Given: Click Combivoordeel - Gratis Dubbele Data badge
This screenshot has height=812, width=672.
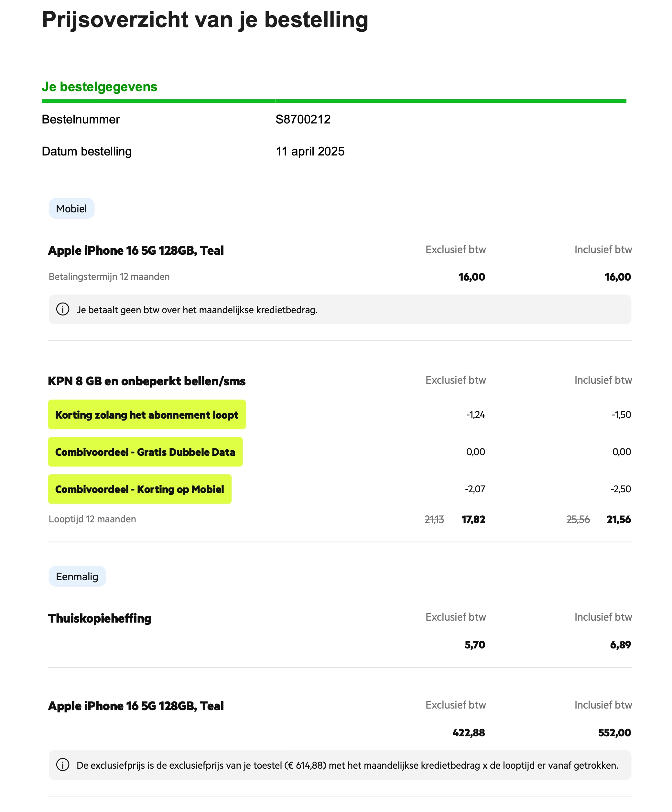Looking at the screenshot, I should coord(145,452).
